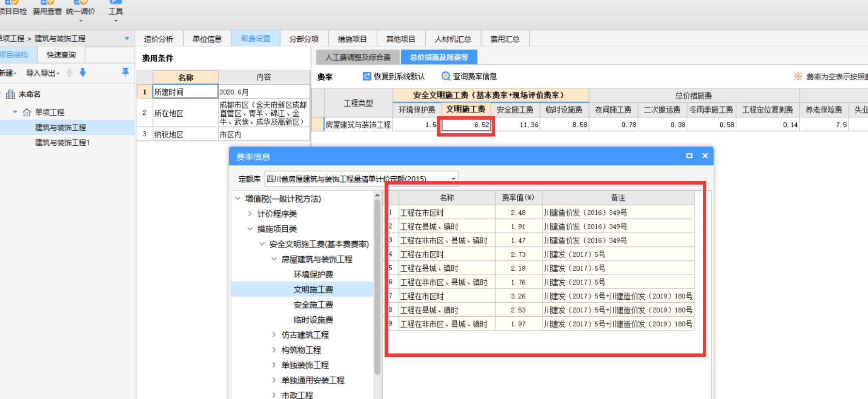This screenshot has width=868, height=399.
Task: Click the 夜间施工费 column header
Action: (613, 110)
